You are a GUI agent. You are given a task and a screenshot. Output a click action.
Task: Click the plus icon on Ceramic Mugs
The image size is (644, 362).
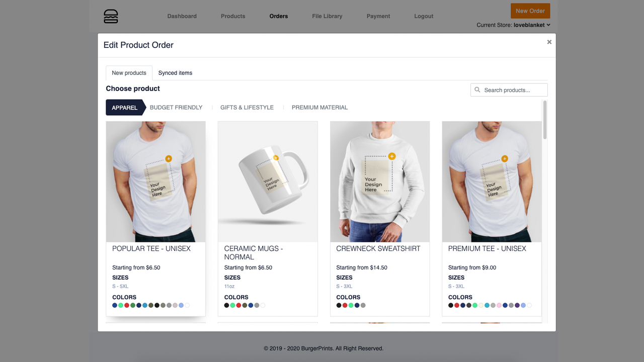tap(275, 157)
